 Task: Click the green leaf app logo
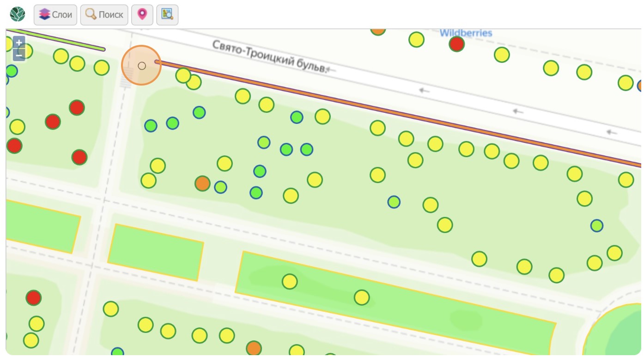pyautogui.click(x=18, y=15)
